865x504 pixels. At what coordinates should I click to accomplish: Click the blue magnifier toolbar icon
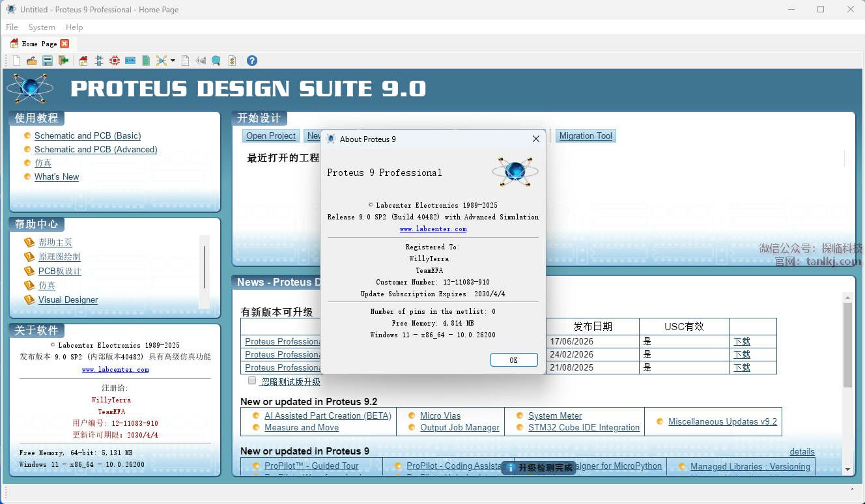[x=216, y=61]
